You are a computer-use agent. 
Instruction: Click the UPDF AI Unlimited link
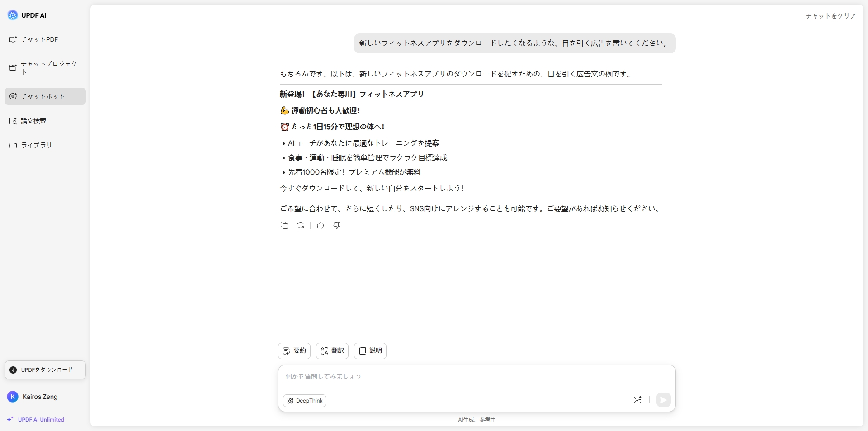point(36,420)
